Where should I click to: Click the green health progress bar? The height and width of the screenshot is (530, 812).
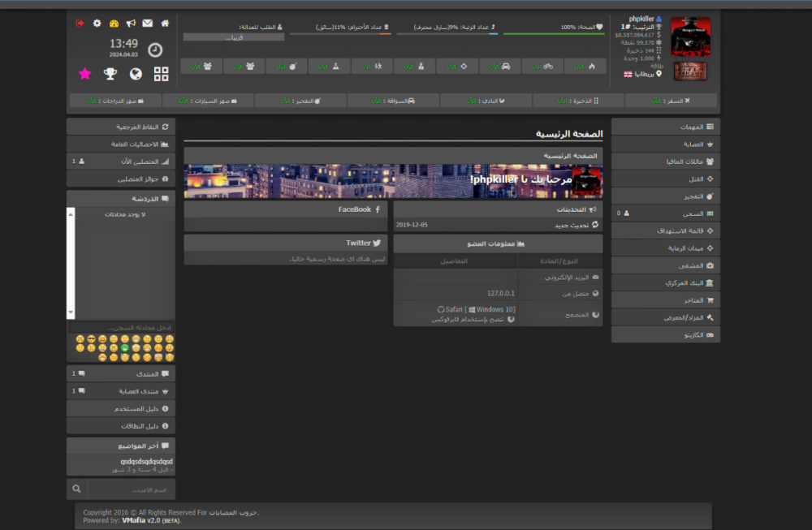coord(555,34)
